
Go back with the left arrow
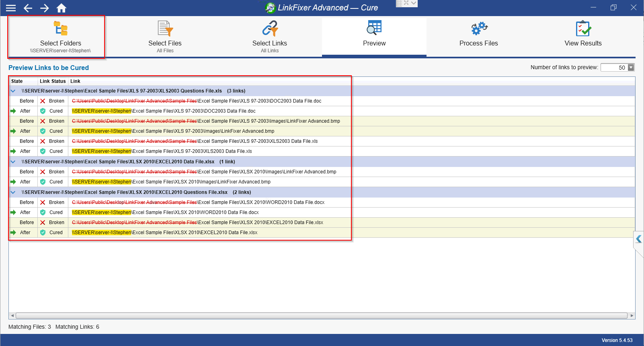pos(28,8)
